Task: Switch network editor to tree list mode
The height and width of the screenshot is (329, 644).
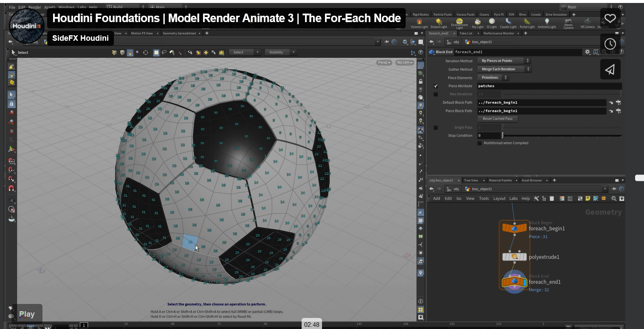Action: pyautogui.click(x=544, y=198)
